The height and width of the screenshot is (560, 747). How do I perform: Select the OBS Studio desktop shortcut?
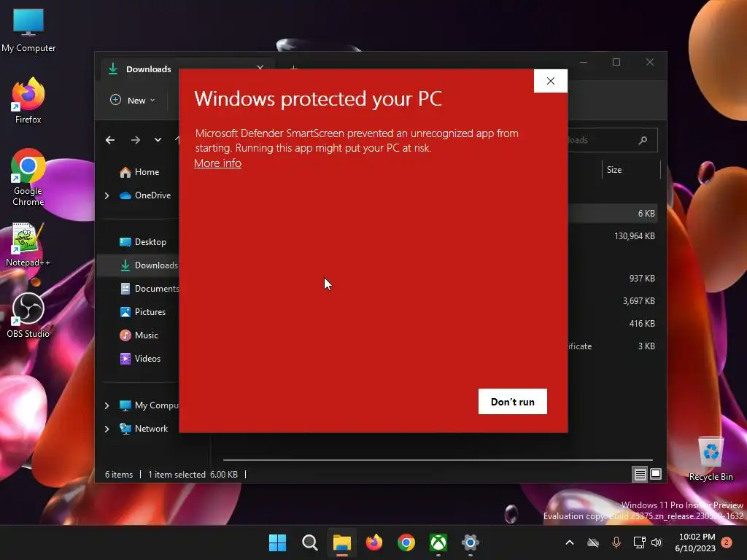[x=28, y=315]
